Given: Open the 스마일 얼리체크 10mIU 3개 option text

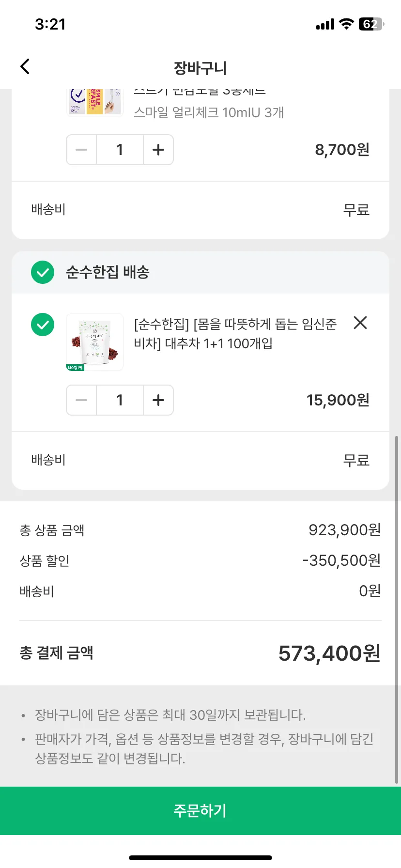Looking at the screenshot, I should [209, 112].
